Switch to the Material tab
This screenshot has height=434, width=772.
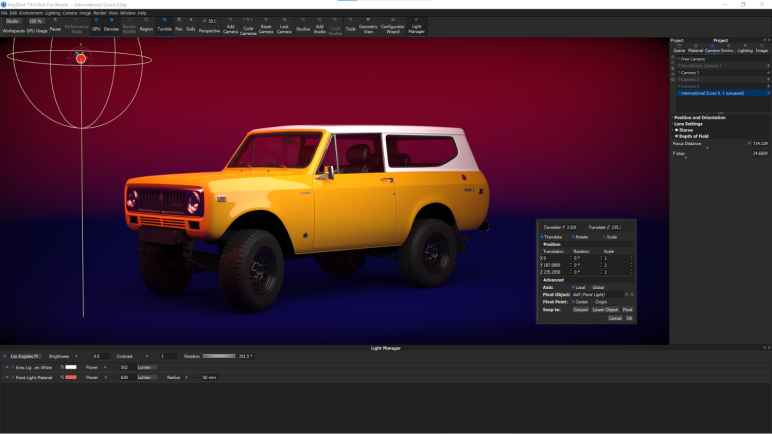tap(695, 50)
